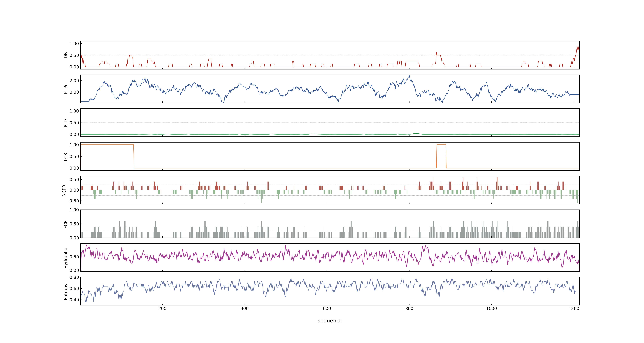Image resolution: width=644 pixels, height=343 pixels.
Task: Click the 200 x-axis tick label
Action: [x=162, y=309]
